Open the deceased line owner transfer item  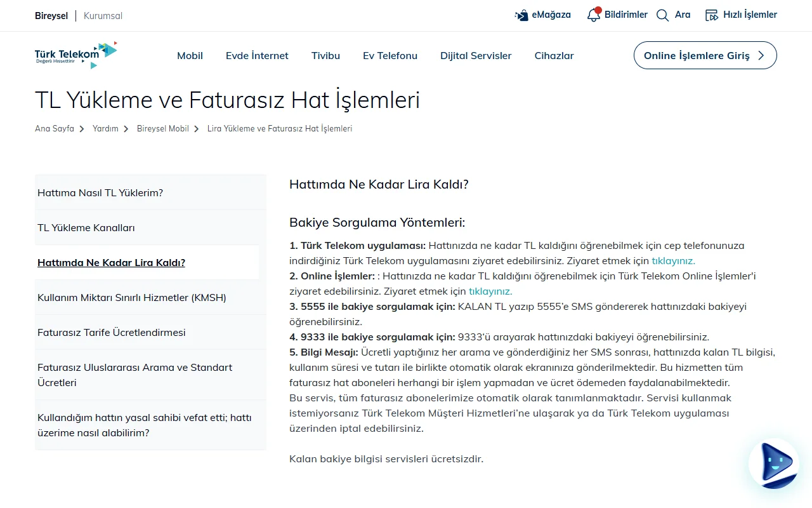point(150,425)
